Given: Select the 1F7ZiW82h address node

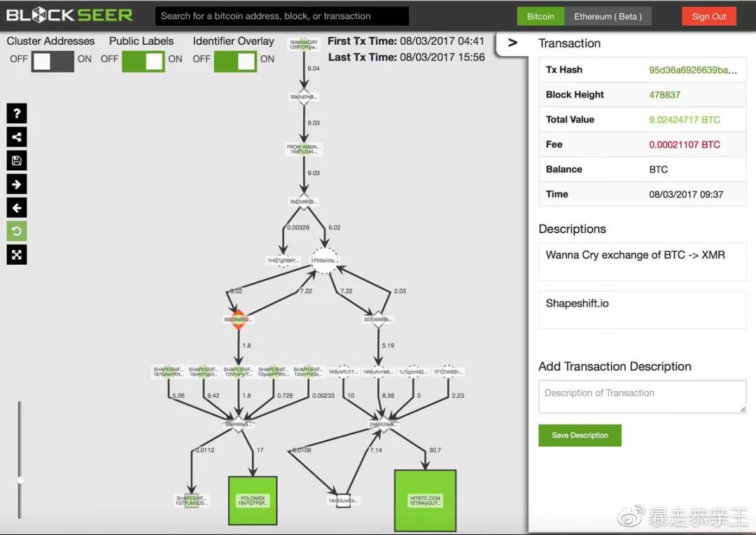Looking at the screenshot, I should click(448, 372).
